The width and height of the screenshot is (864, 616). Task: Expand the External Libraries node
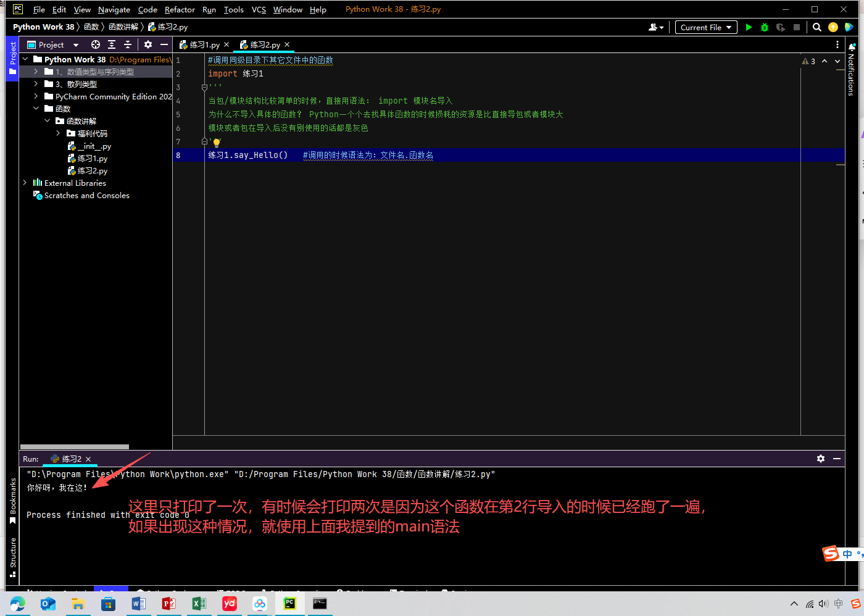25,183
